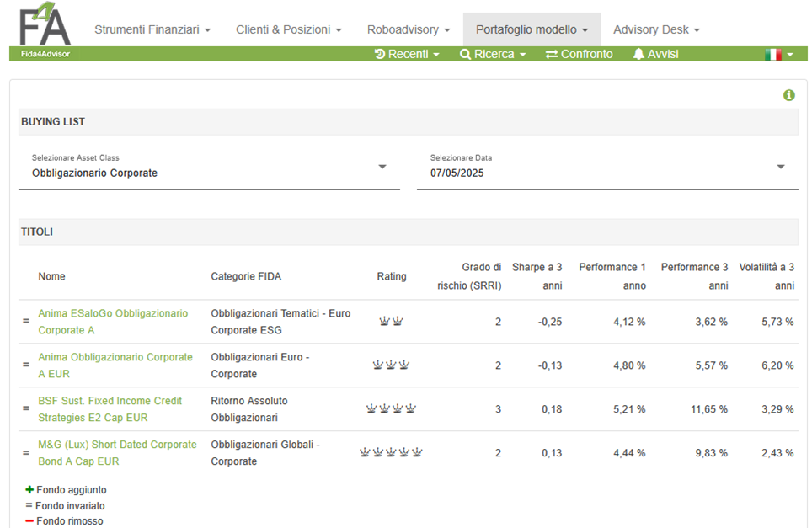
Task: Click the volatility value 2,43 %
Action: [x=777, y=453]
